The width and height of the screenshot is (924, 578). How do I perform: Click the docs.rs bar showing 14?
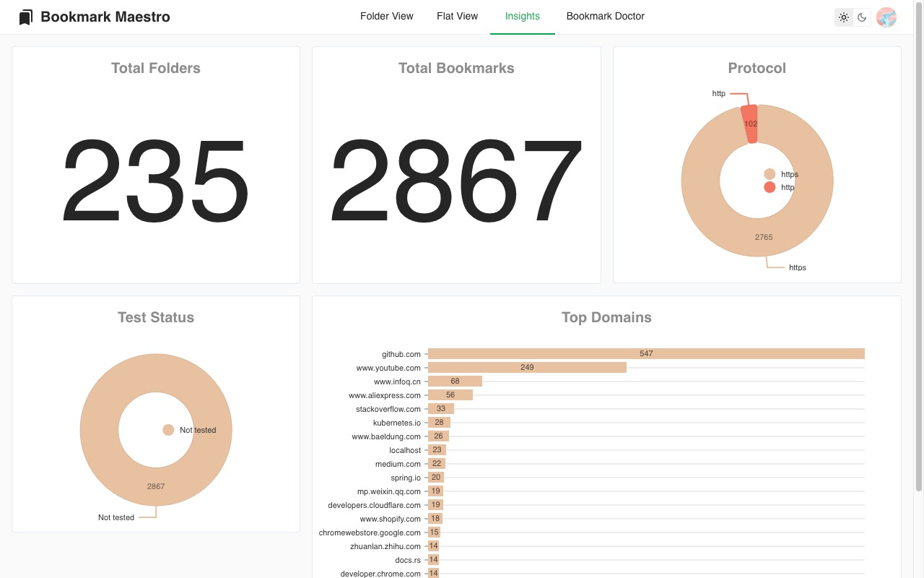pyautogui.click(x=434, y=560)
